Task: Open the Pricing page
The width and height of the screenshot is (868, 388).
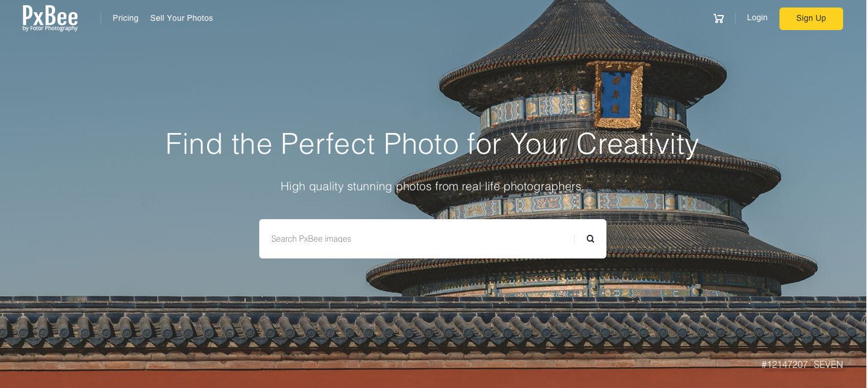Action: (x=126, y=18)
